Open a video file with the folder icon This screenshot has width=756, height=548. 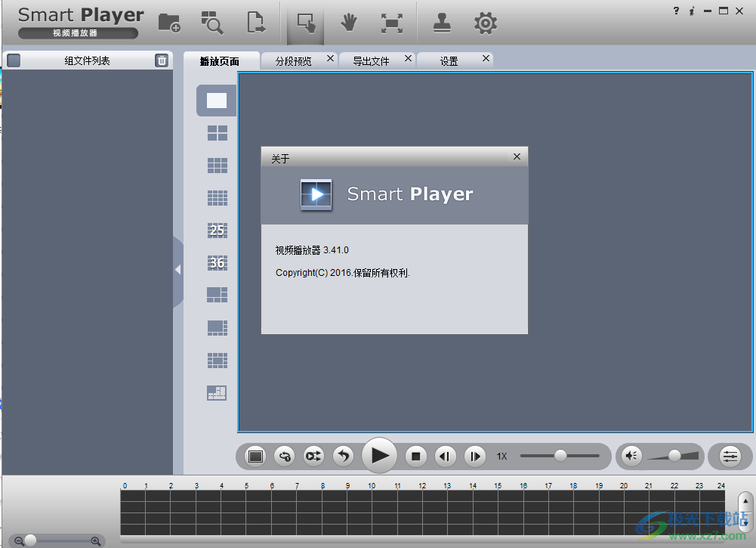[x=168, y=23]
